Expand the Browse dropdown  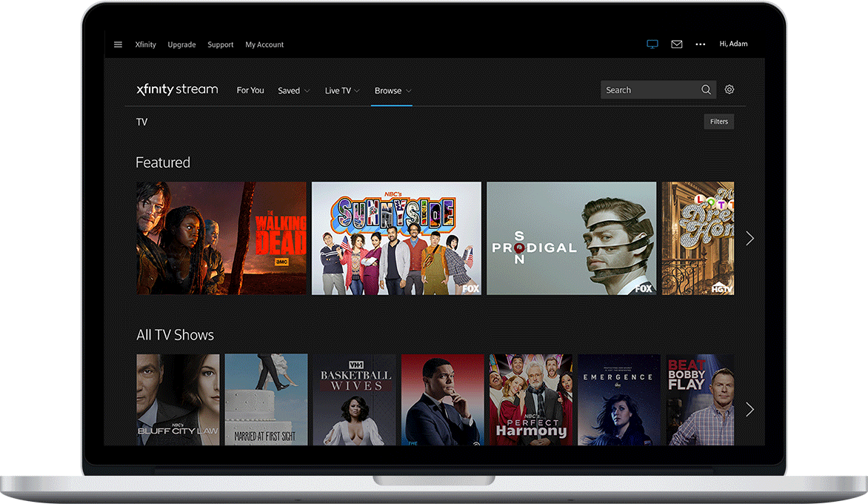pos(392,91)
